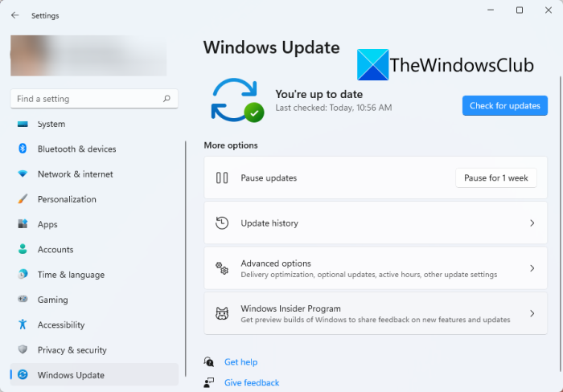The width and height of the screenshot is (563, 392).
Task: Minimize the Settings window
Action: click(x=491, y=10)
